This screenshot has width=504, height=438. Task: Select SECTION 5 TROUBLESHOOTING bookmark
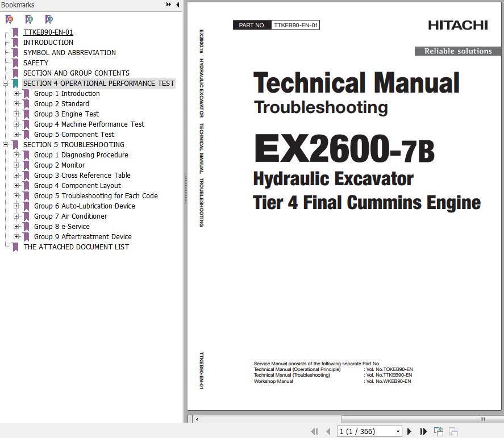tap(74, 145)
